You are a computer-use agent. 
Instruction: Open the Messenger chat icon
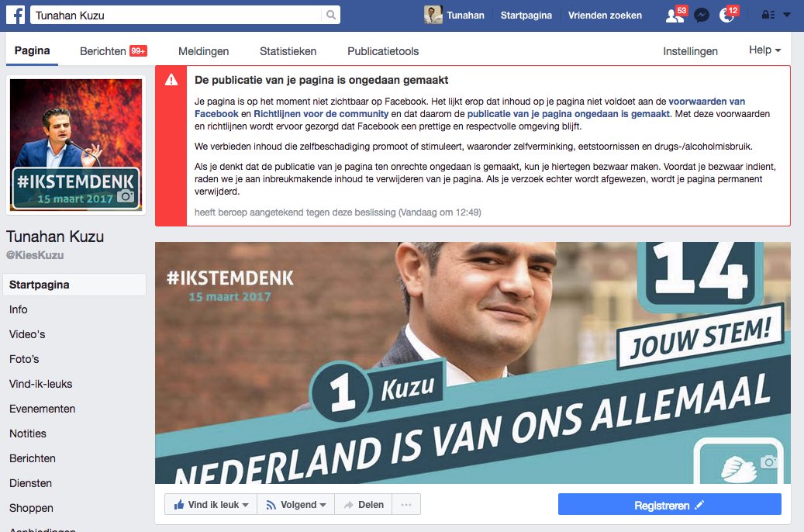(702, 16)
